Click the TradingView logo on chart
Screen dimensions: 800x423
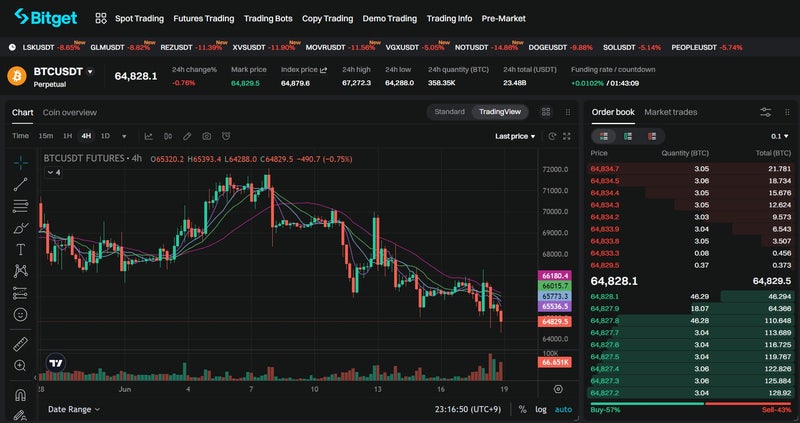pos(56,364)
